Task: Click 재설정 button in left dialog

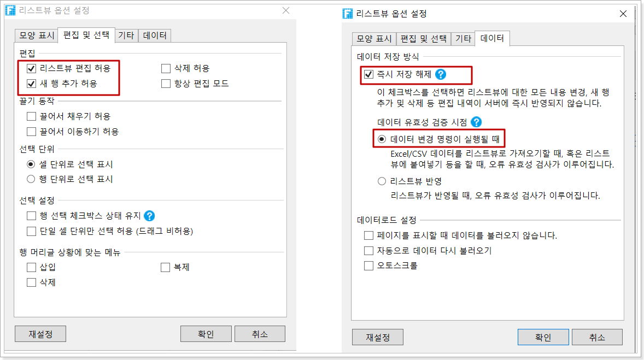Action: (40, 334)
